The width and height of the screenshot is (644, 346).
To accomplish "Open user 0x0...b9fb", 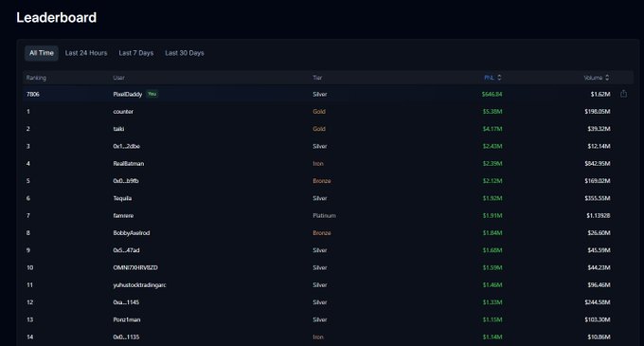I will pyautogui.click(x=126, y=181).
